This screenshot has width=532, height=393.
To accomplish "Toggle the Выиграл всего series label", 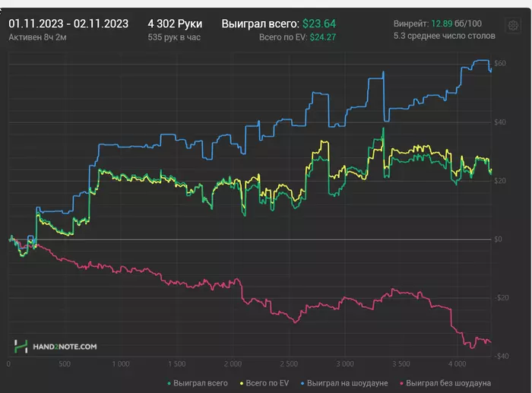I will click(x=201, y=383).
